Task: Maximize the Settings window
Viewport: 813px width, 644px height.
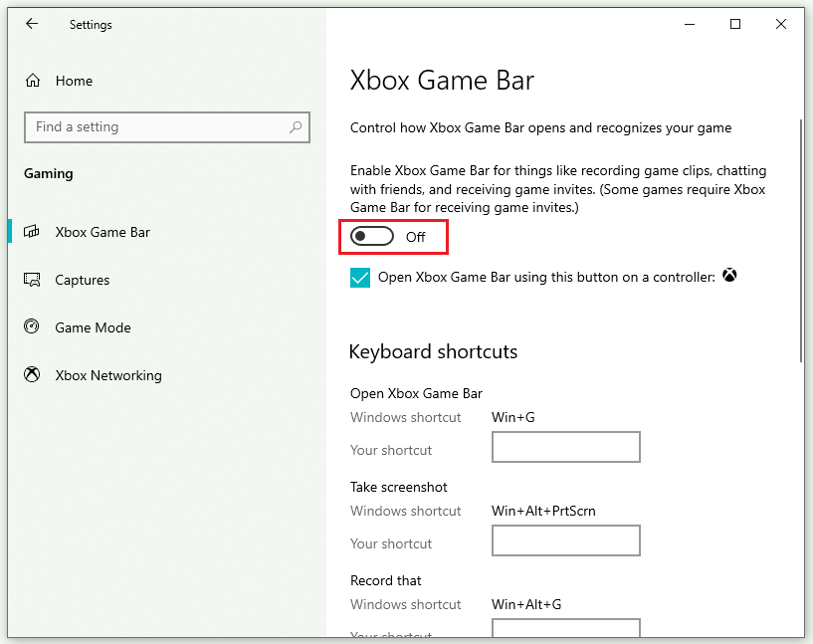Action: click(734, 24)
